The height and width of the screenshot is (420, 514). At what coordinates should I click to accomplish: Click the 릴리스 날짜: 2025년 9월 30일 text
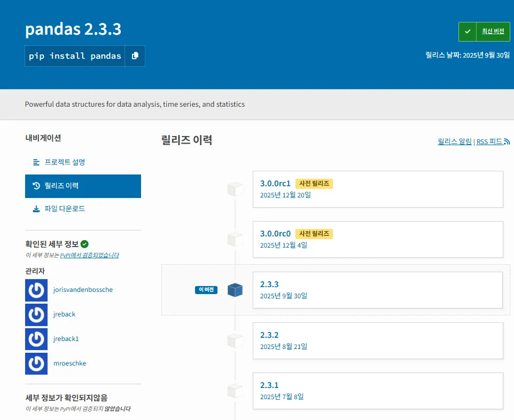point(468,55)
